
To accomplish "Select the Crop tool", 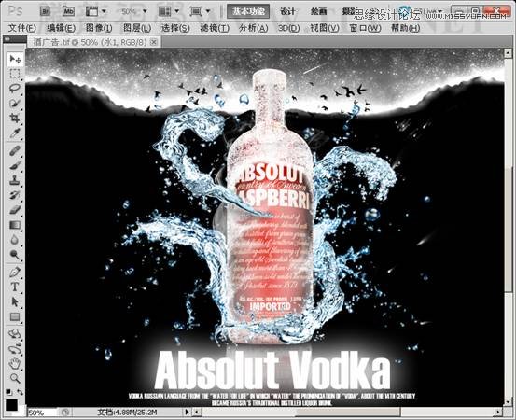I will (15, 118).
